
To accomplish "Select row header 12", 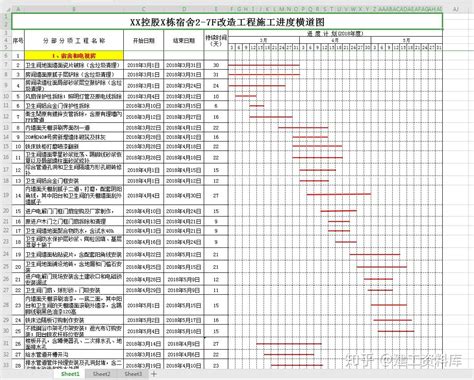I will click(x=6, y=117).
